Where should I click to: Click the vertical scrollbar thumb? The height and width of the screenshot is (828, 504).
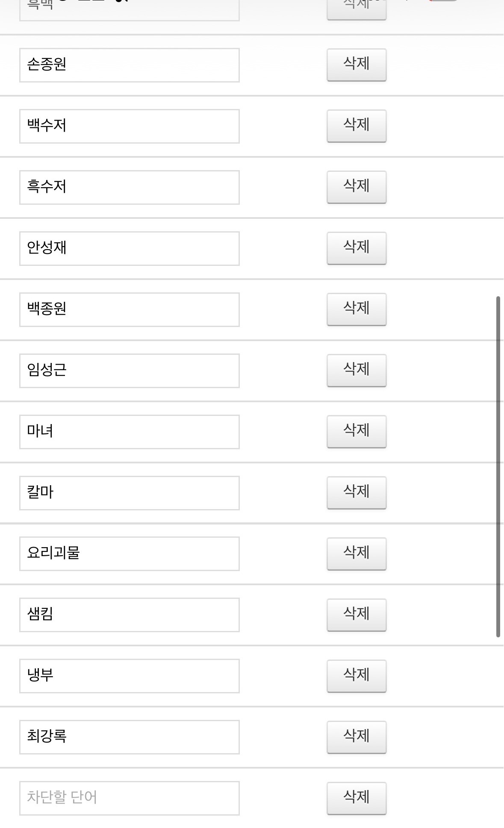498,466
